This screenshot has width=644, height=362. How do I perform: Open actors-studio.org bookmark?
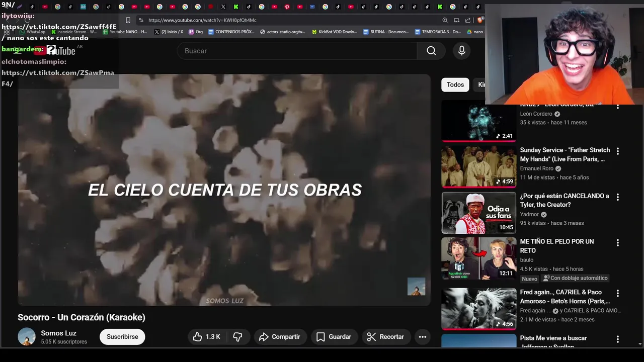point(283,32)
